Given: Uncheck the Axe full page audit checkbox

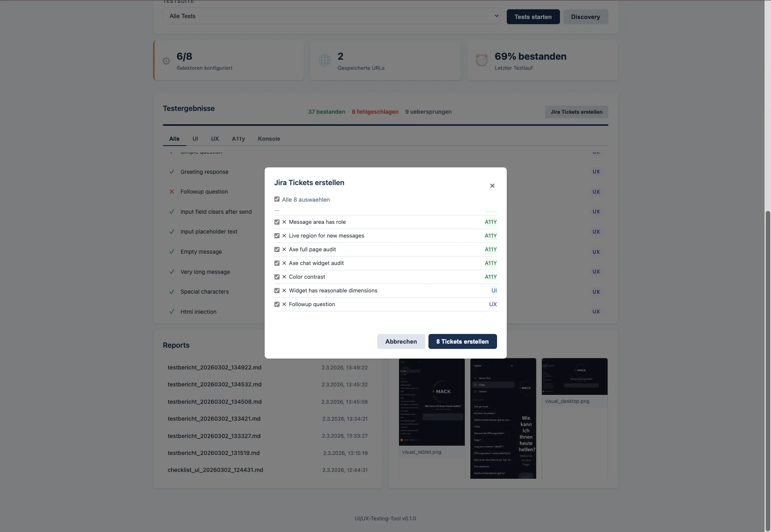Looking at the screenshot, I should [277, 250].
